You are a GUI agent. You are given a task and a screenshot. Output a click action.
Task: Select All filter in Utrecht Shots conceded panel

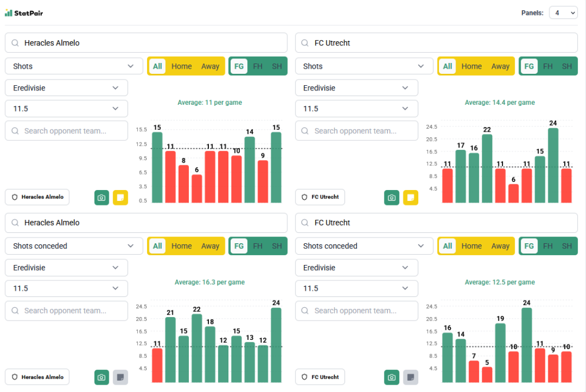tap(448, 246)
